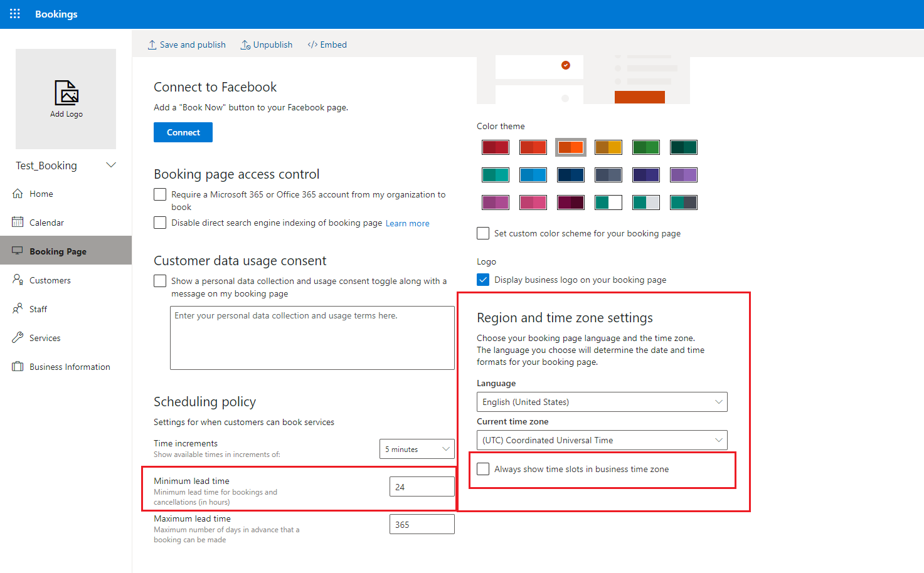The image size is (924, 573).
Task: Select the selected orange color theme swatch
Action: (571, 147)
